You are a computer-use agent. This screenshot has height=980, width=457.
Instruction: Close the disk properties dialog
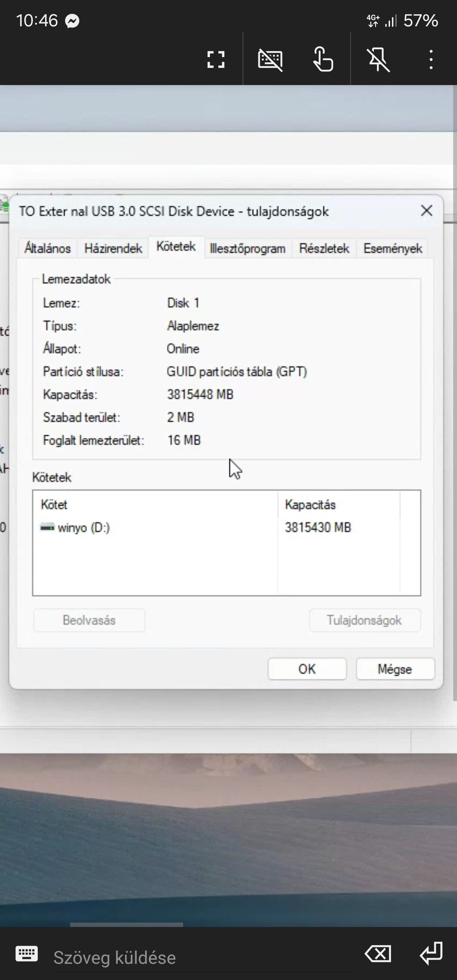pyautogui.click(x=426, y=211)
